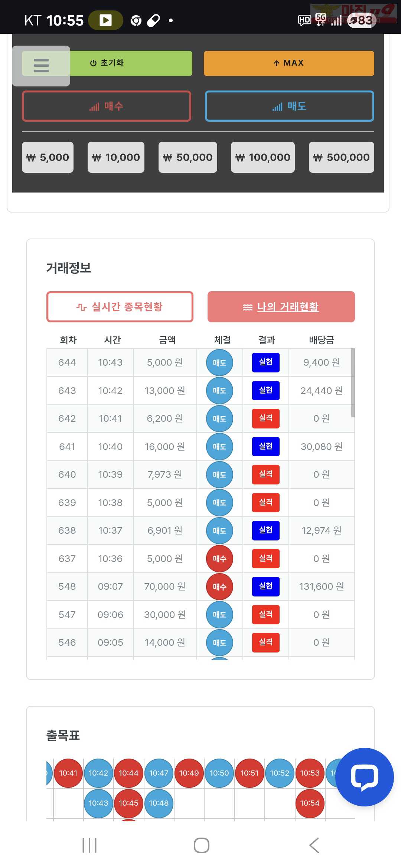
Task: Add the ₩ 5,000 amount
Action: [x=48, y=157]
